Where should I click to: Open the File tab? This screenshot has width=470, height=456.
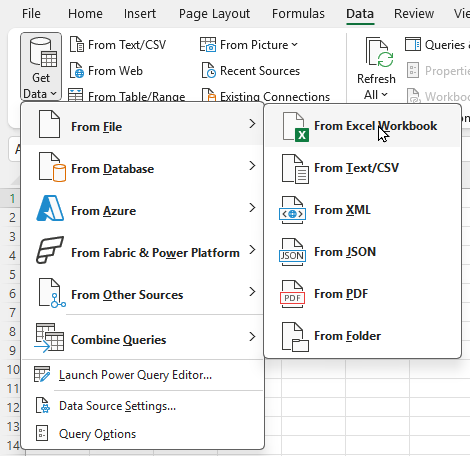pyautogui.click(x=31, y=14)
